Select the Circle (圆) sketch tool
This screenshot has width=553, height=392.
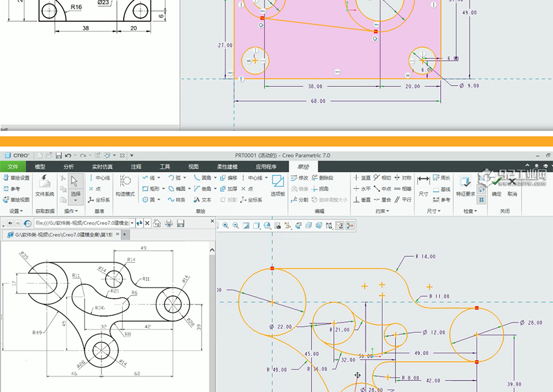pos(149,200)
